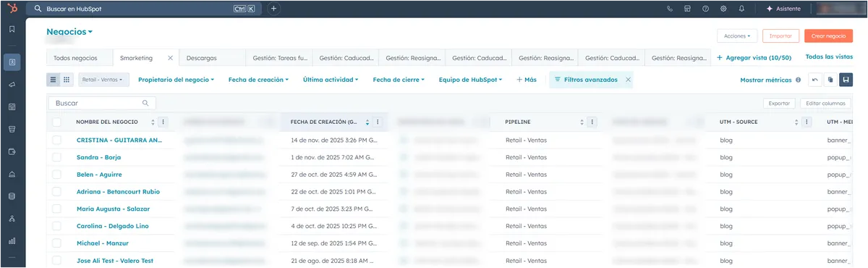This screenshot has height=268, width=868.
Task: Check the Jose Ali Test row checkbox
Action: (57, 261)
